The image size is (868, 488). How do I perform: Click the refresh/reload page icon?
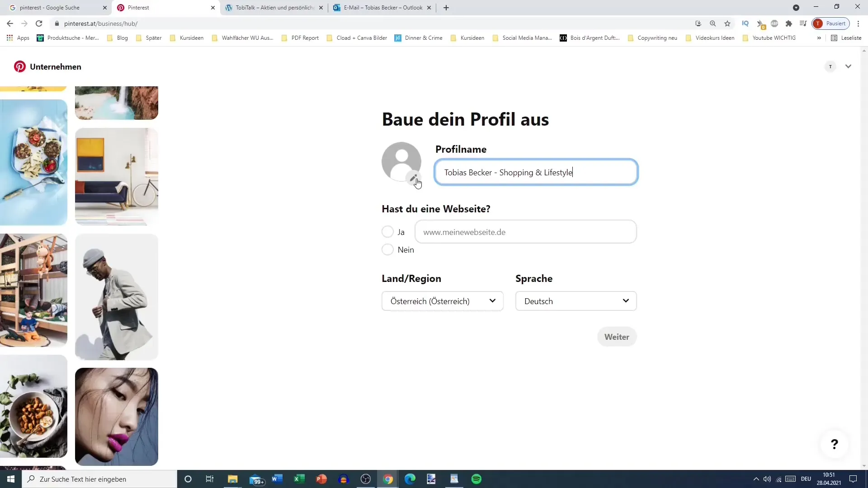tap(39, 24)
